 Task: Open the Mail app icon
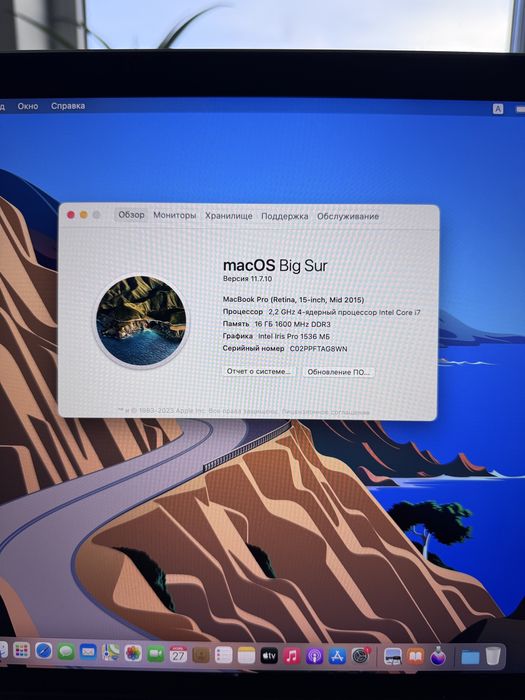click(88, 652)
